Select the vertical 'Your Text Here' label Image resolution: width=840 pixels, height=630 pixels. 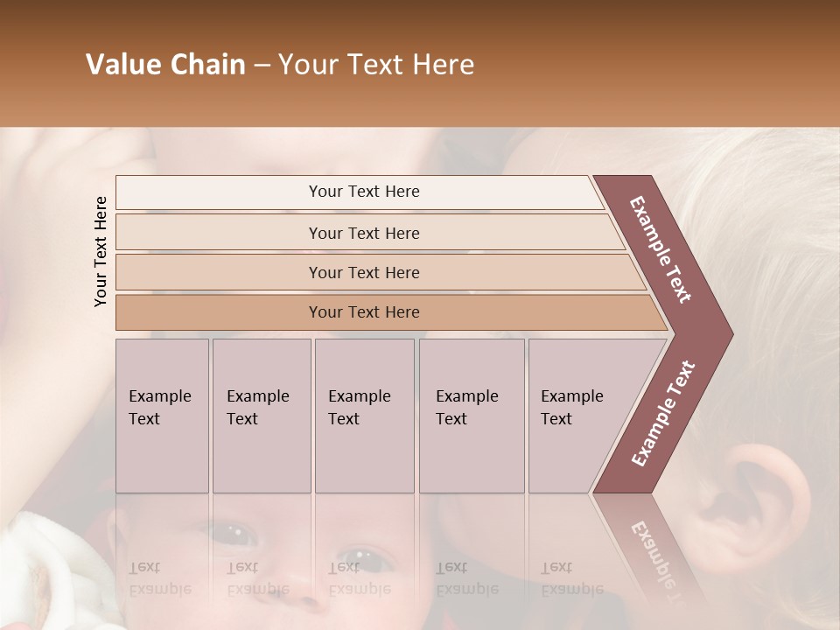click(101, 252)
